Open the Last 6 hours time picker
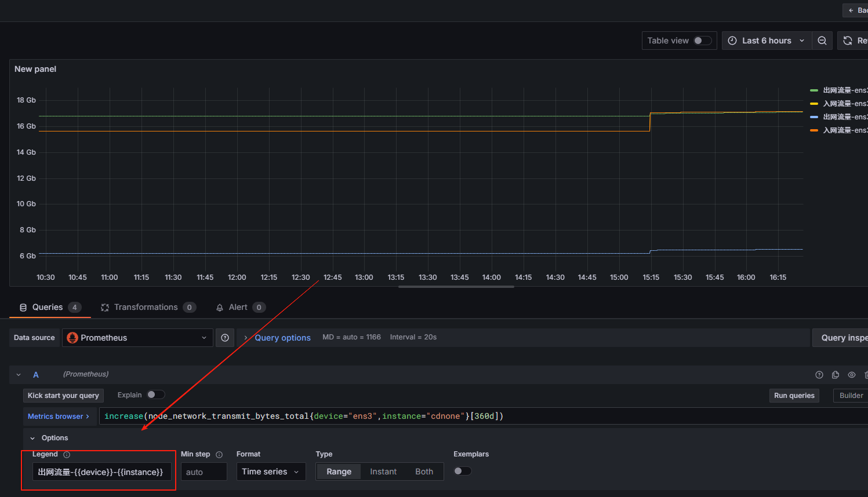Viewport: 868px width, 497px height. pos(766,41)
